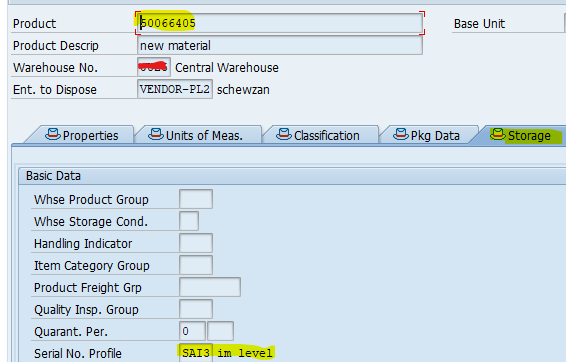Open the Properties tab
566x362 pixels.
[x=82, y=135]
